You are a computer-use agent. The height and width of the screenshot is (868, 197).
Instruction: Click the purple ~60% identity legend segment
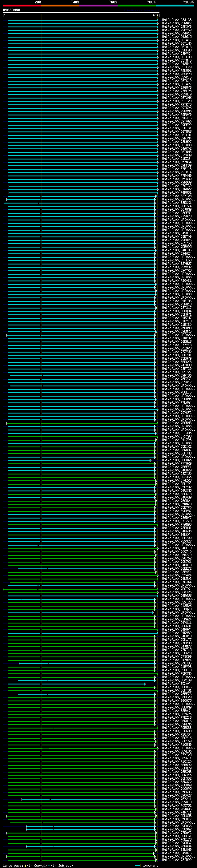point(99,6)
